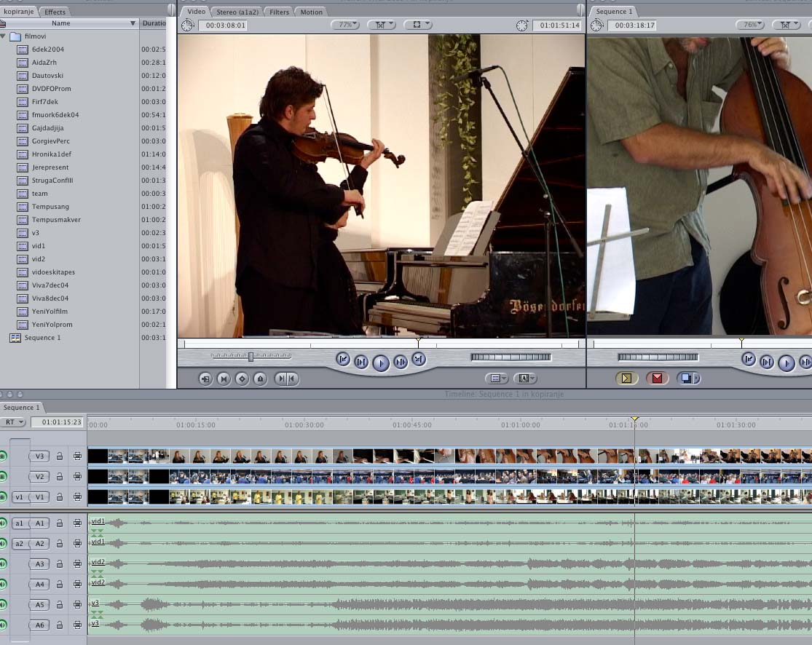Image resolution: width=812 pixels, height=645 pixels.
Task: Click A5 destination control
Action: (39, 605)
